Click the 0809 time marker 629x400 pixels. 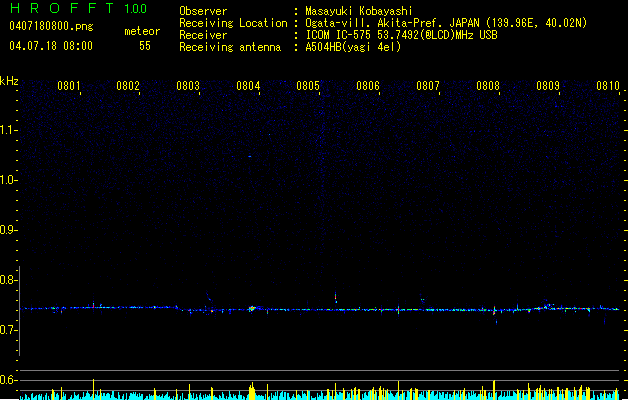548,85
